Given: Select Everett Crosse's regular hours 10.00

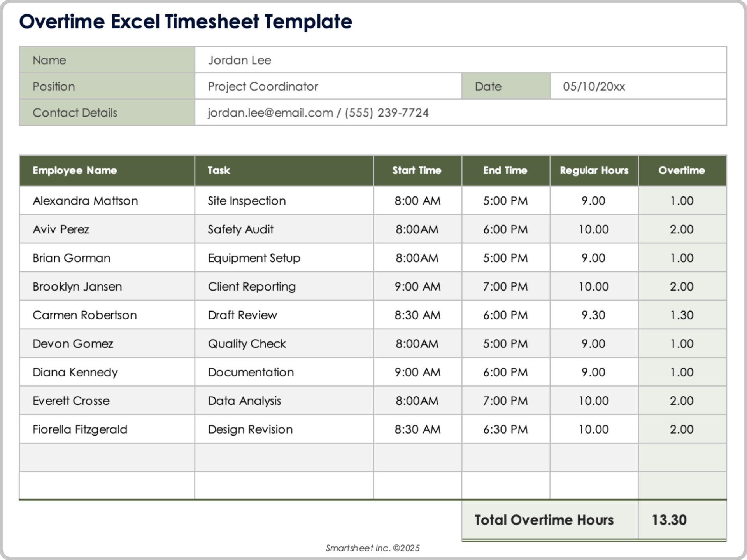Looking at the screenshot, I should click(x=594, y=401).
